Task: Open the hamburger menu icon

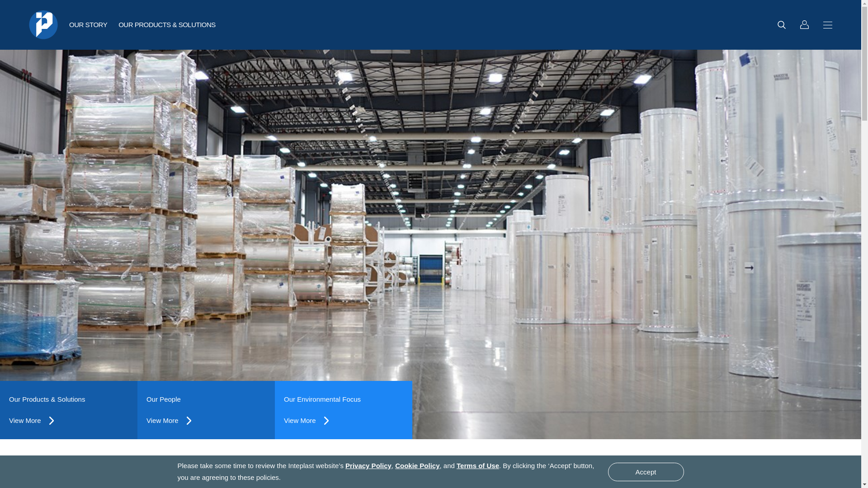Action: click(827, 25)
